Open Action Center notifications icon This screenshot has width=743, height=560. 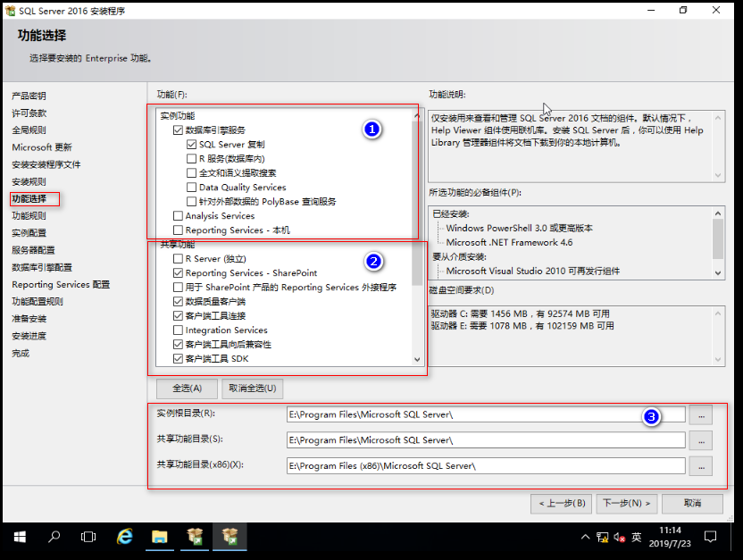tap(710, 537)
